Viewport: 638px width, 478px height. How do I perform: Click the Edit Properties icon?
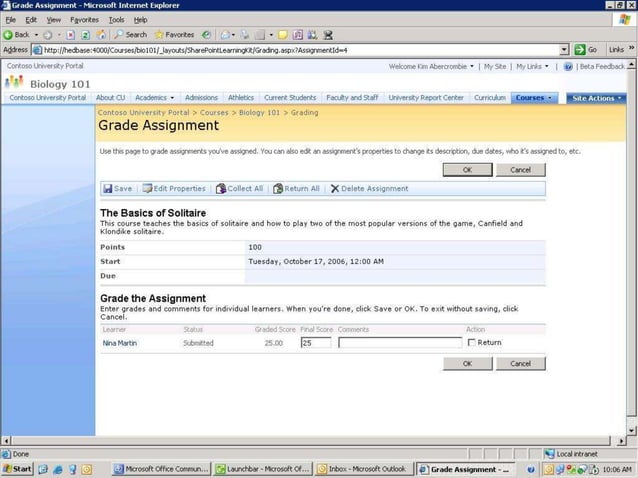[x=147, y=188]
